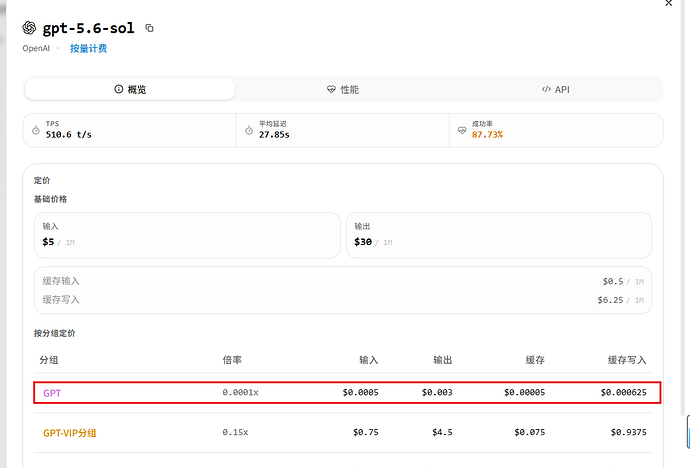
Task: Switch to the 性能 tab
Action: point(343,89)
